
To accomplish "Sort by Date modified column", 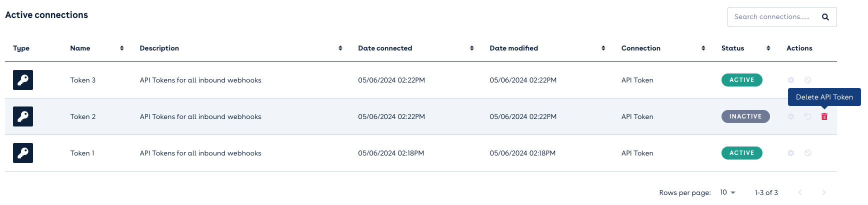I will [603, 48].
